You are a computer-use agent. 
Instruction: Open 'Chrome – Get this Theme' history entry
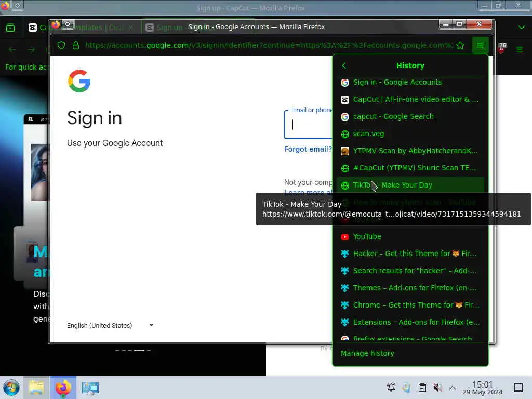(x=410, y=305)
